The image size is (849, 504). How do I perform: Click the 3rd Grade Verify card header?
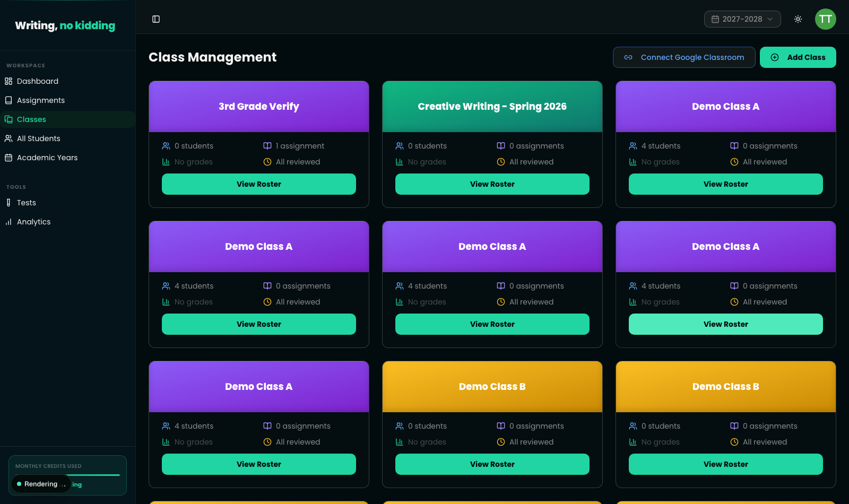[x=259, y=107]
